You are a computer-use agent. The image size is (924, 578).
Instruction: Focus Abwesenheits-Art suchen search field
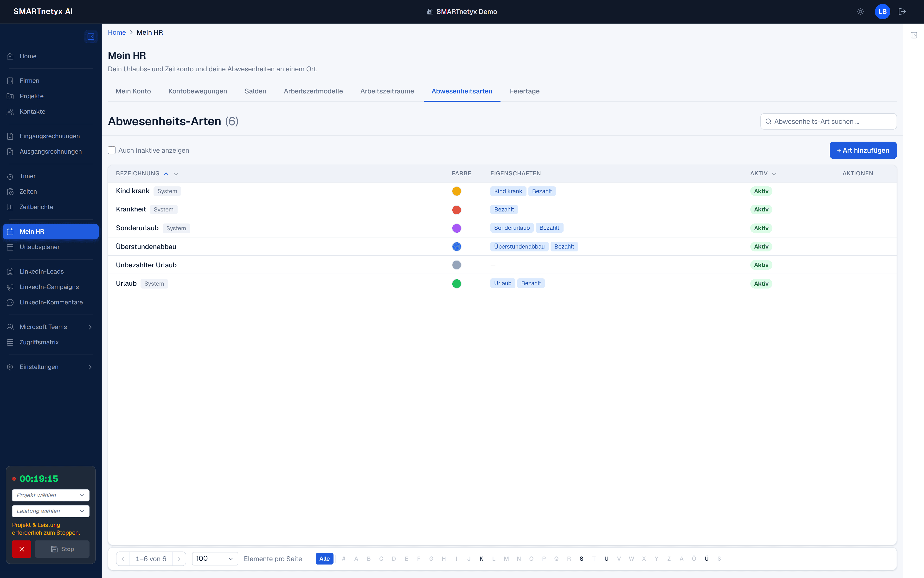point(828,122)
